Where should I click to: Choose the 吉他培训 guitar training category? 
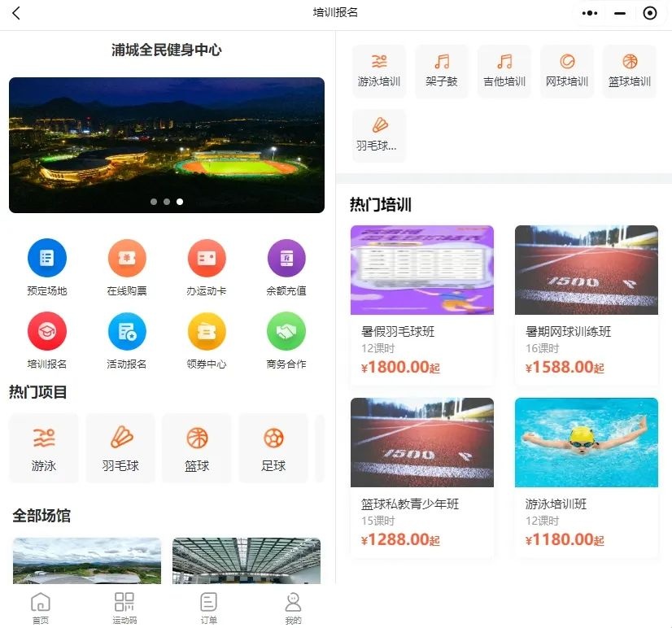coord(504,71)
